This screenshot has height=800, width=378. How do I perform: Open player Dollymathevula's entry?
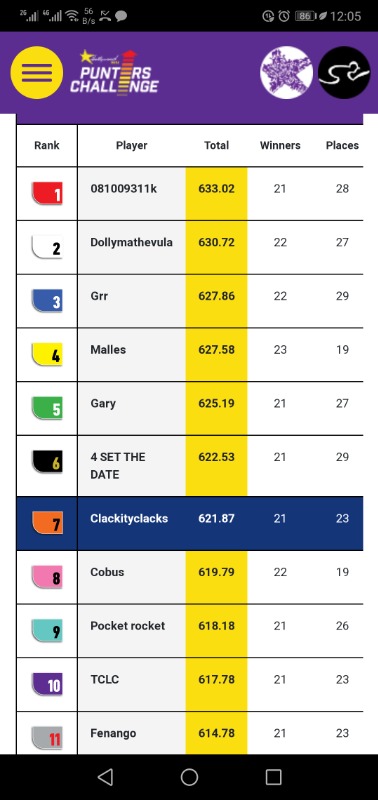coord(132,242)
